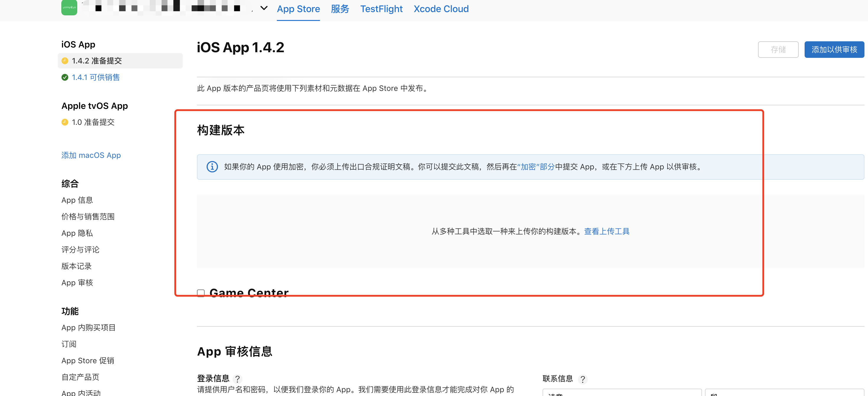This screenshot has height=396, width=868.
Task: Click help icon beside 联系信息
Action: [583, 379]
